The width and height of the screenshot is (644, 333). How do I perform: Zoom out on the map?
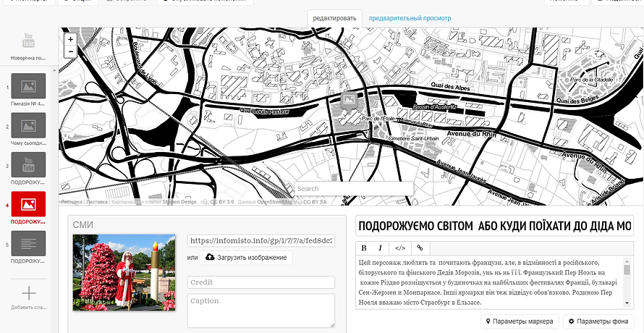pyautogui.click(x=71, y=51)
